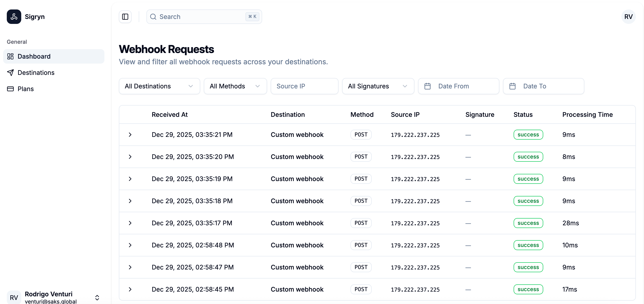This screenshot has height=304, width=644.
Task: Click inside the Source IP filter field
Action: pyautogui.click(x=305, y=86)
